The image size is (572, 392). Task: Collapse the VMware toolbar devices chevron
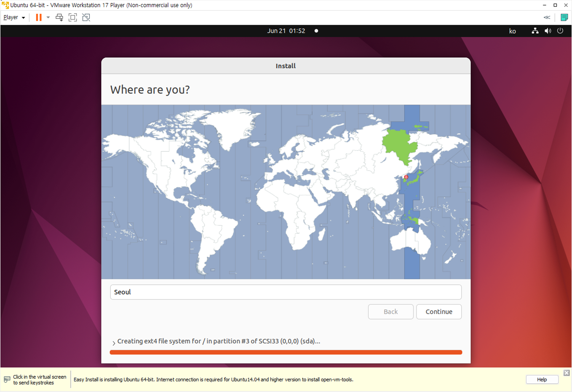(x=547, y=17)
